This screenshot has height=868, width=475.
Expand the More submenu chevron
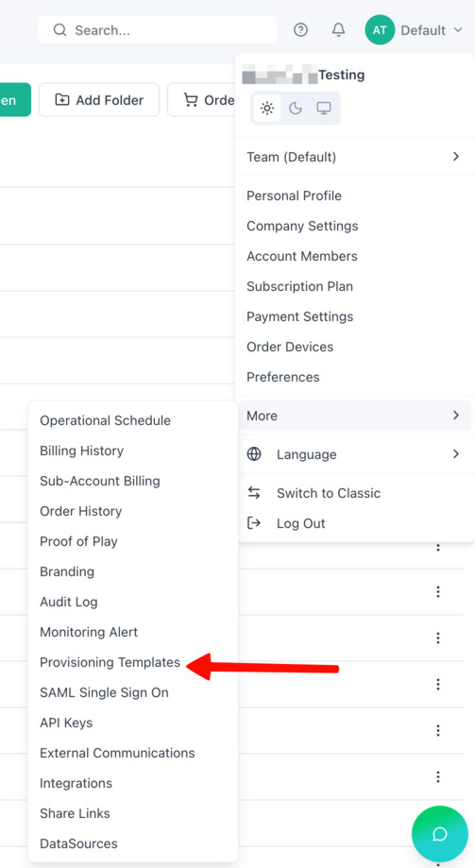[x=455, y=416]
